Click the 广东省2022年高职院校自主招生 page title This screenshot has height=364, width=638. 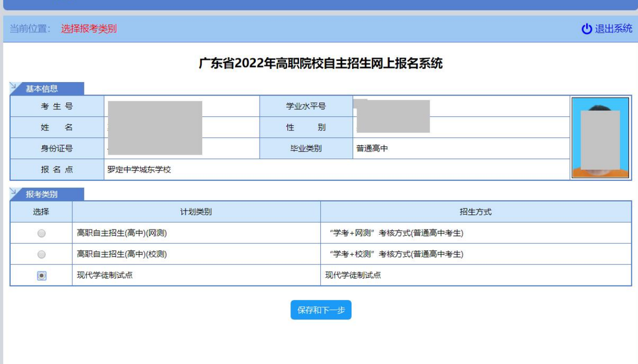(x=321, y=64)
